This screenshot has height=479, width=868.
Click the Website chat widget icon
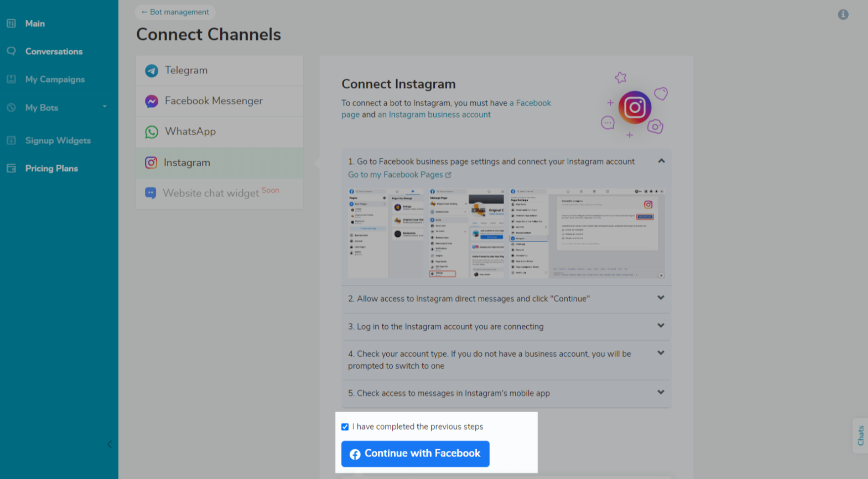point(151,193)
